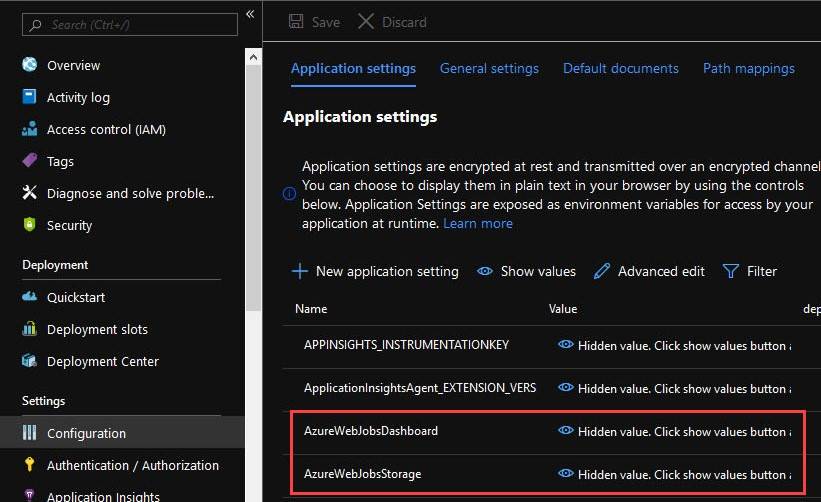Reveal AzureWebJobsStorage hidden value eye
The width and height of the screenshot is (821, 502).
[x=566, y=473]
